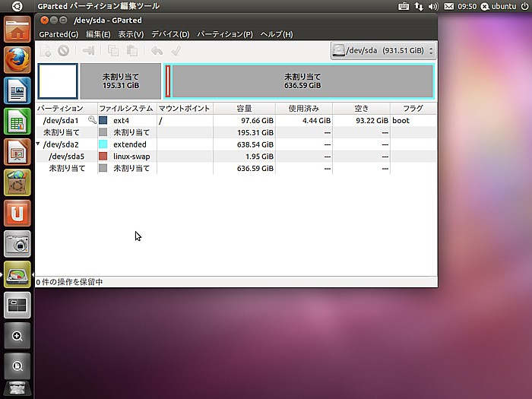The height and width of the screenshot is (399, 532).
Task: Open the GParted(G) menu
Action: (59, 34)
